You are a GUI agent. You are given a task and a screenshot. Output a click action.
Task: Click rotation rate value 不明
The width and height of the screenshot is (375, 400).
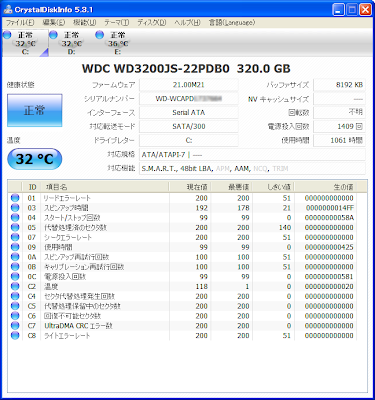point(339,113)
